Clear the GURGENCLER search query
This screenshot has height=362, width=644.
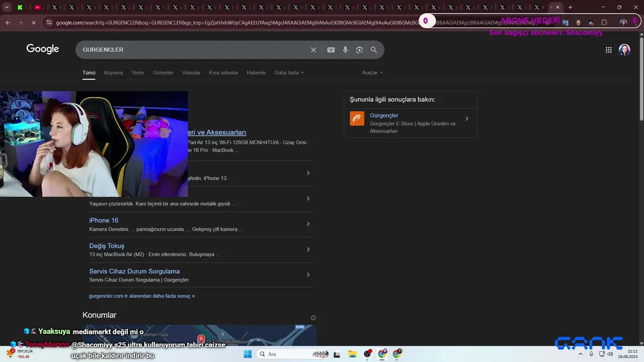pos(313,50)
